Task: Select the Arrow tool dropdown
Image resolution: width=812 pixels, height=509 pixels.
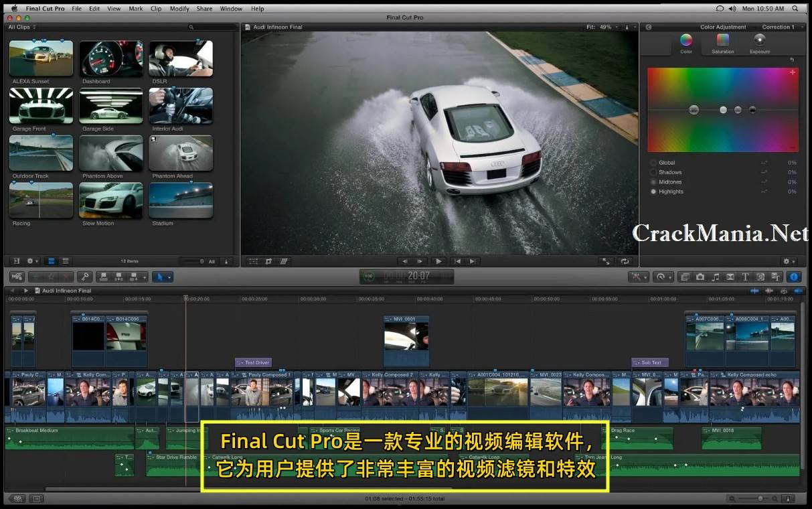Action: tap(162, 277)
